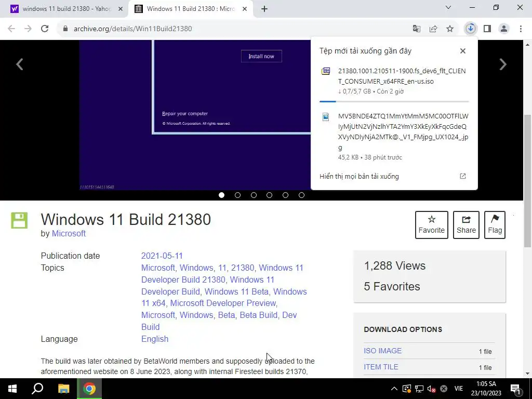Click the JPG file icon in downloads
The image size is (532, 399).
(326, 117)
